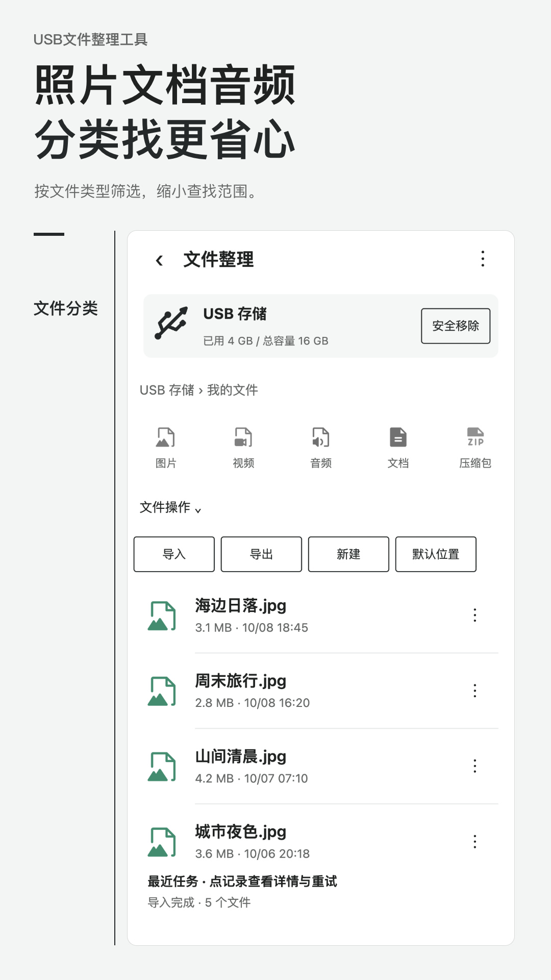Tap the 文件整理 page title

[218, 259]
